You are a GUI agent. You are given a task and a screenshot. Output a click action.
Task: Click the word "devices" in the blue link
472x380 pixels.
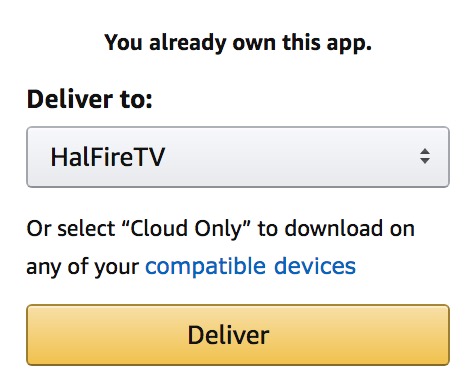[315, 266]
